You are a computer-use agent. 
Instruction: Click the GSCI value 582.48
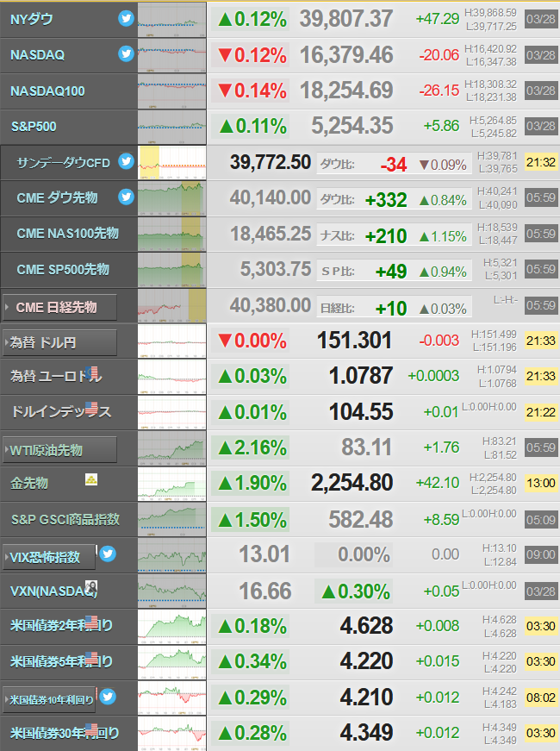[x=360, y=519]
